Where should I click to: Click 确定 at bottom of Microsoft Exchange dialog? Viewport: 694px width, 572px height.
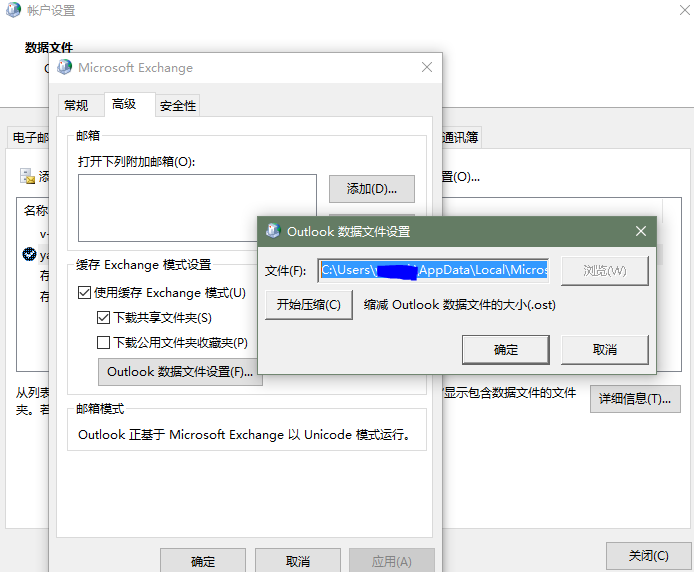click(x=203, y=561)
